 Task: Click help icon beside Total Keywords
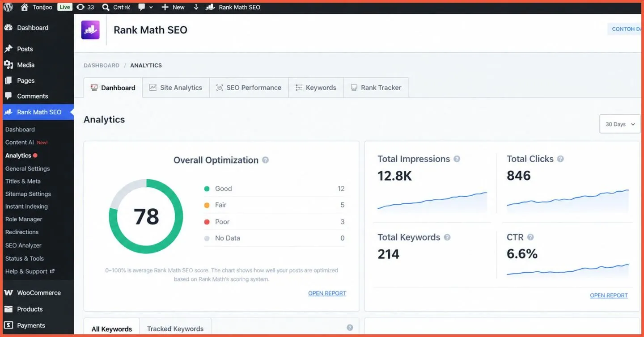(x=447, y=237)
